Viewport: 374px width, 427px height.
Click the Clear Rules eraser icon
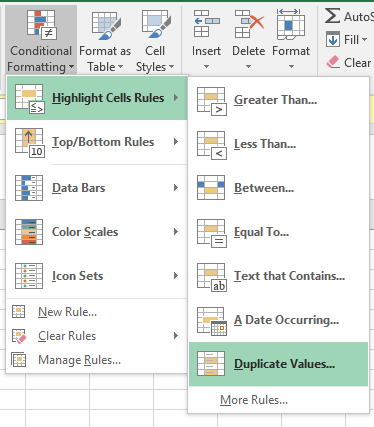click(19, 336)
